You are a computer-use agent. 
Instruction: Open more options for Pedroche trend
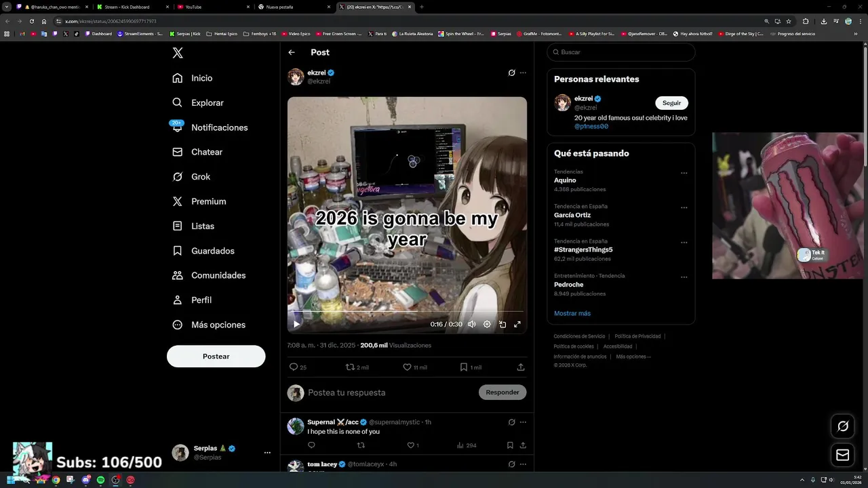[684, 277]
